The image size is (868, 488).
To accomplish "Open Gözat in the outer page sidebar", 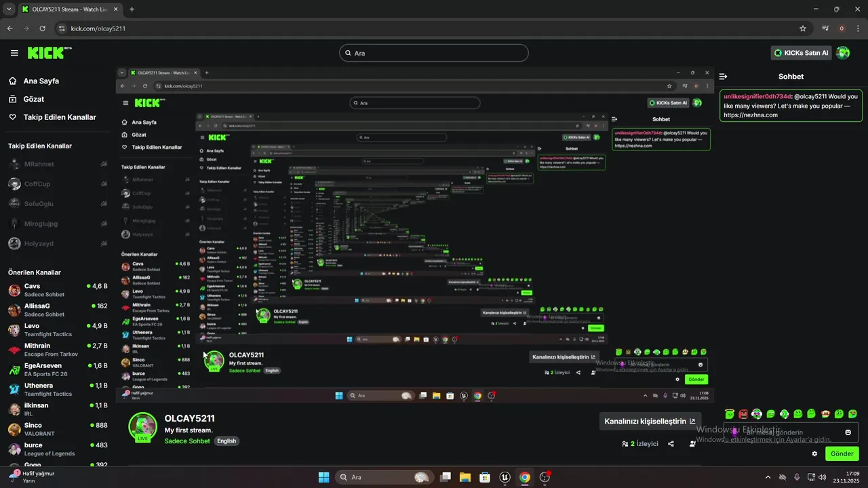I will tap(26, 99).
